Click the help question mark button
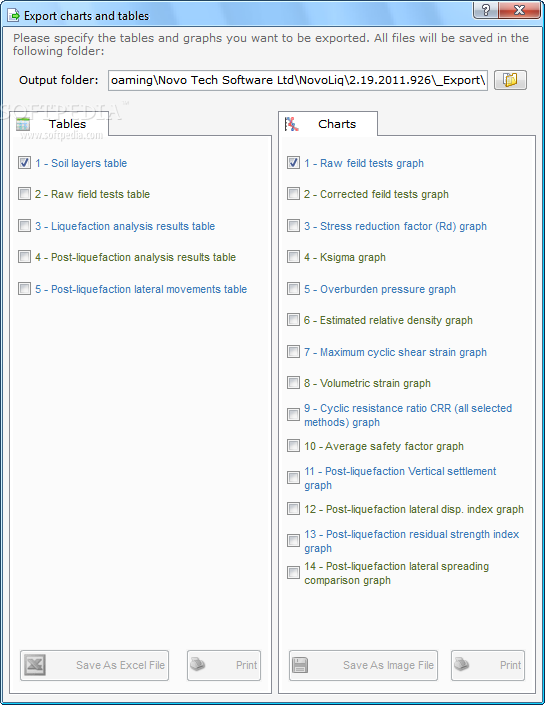This screenshot has height=705, width=545. 485,9
